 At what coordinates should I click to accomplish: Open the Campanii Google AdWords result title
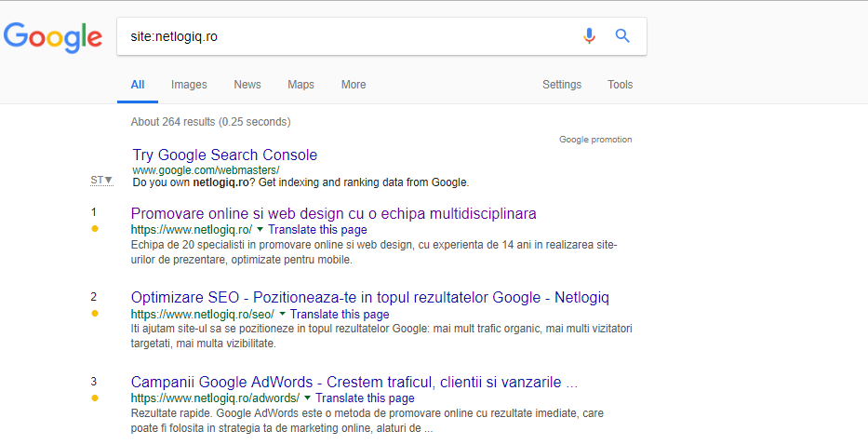coord(354,382)
